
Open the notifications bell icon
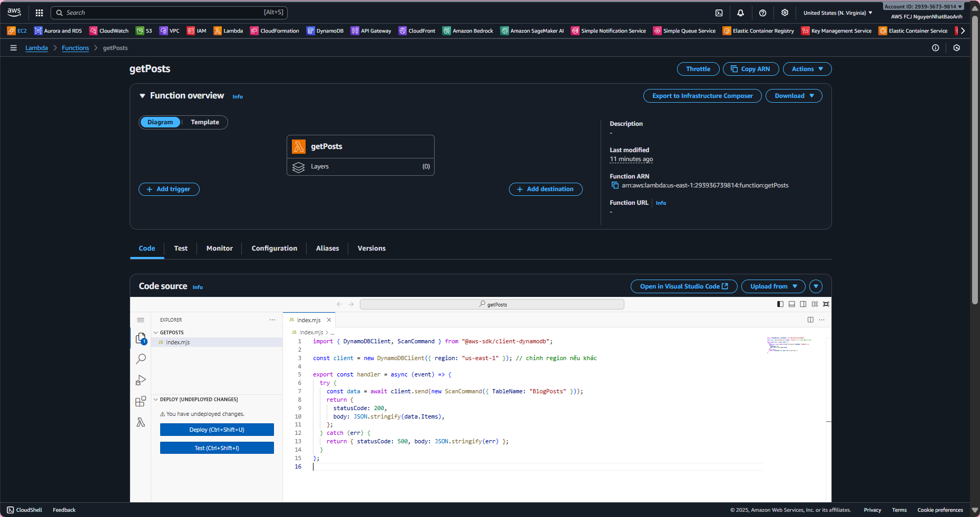coord(740,13)
